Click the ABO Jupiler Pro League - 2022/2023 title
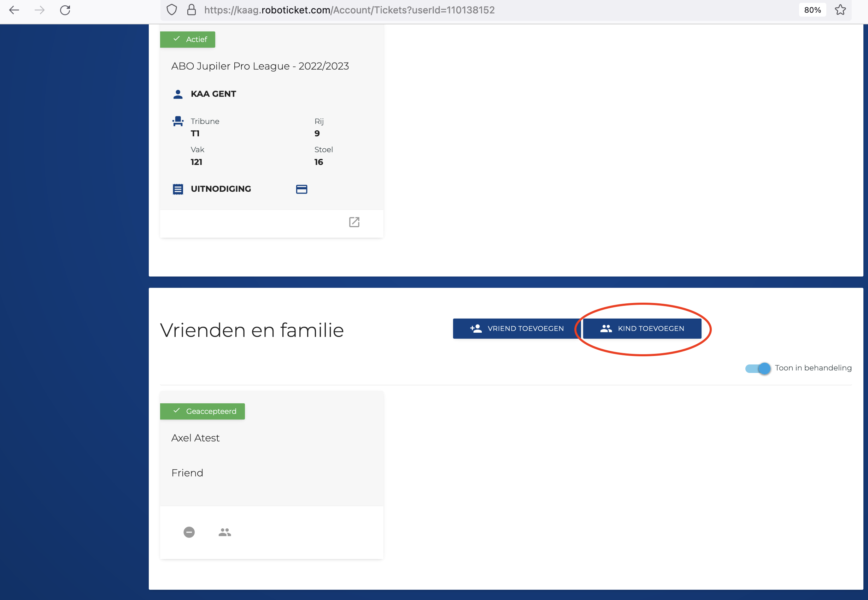 coord(260,66)
